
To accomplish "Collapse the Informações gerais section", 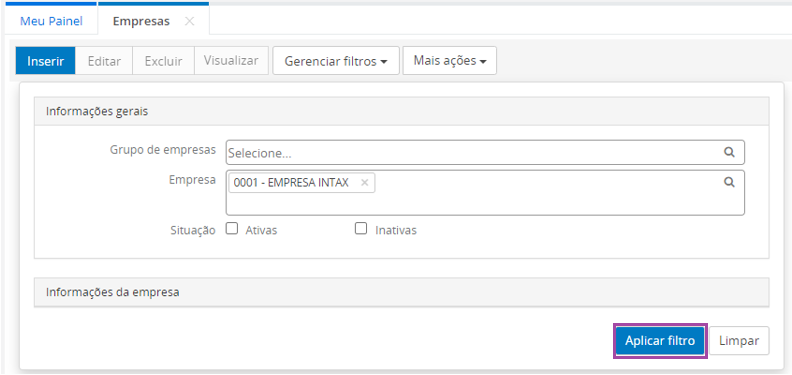I will [x=402, y=111].
